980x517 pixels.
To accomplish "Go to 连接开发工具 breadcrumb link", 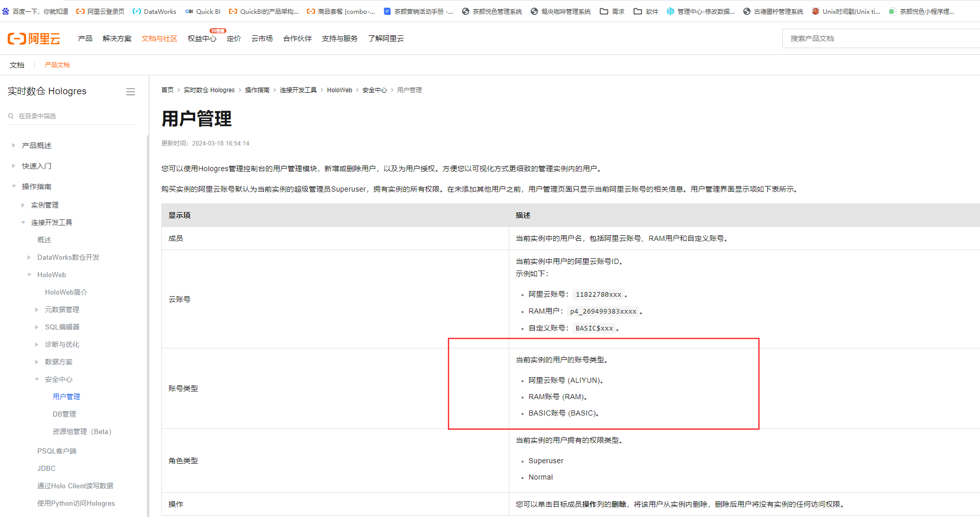I will (x=298, y=90).
